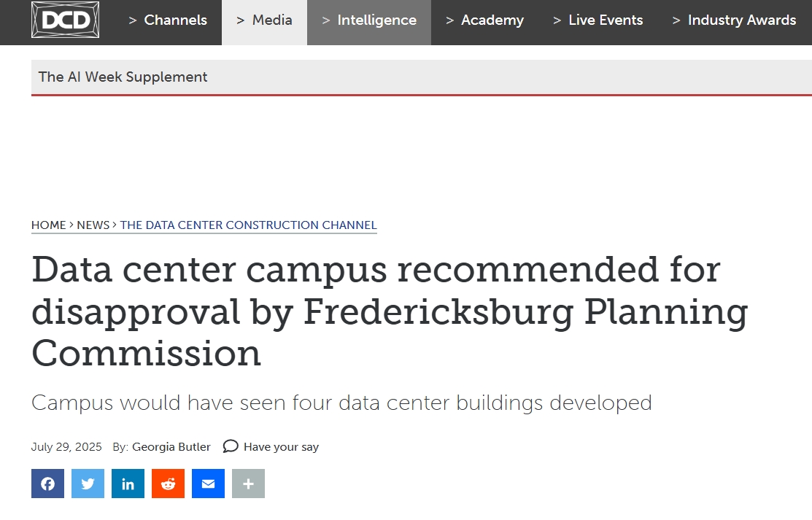
Task: Go to NEWS breadcrumb link
Action: (x=93, y=225)
